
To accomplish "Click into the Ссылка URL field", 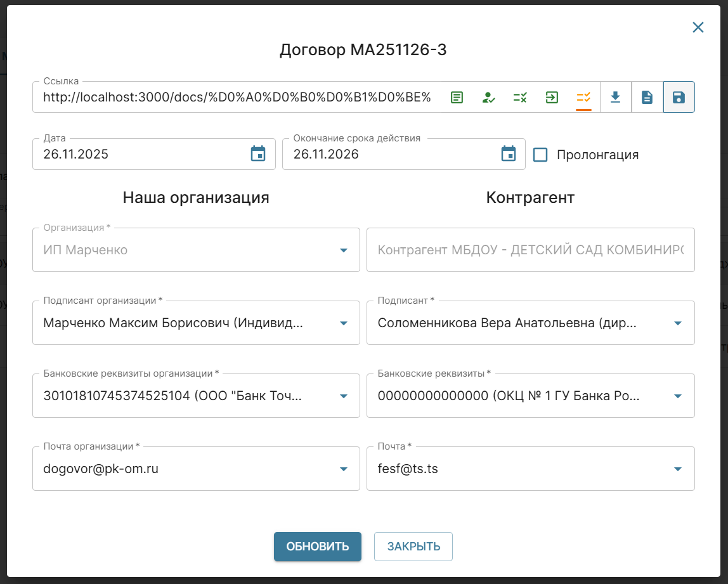I will pyautogui.click(x=237, y=98).
